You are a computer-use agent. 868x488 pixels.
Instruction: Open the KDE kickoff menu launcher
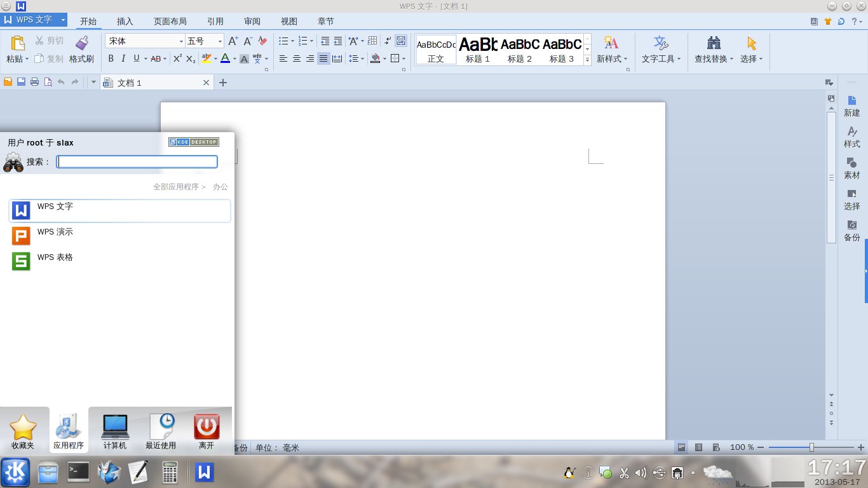click(x=15, y=471)
